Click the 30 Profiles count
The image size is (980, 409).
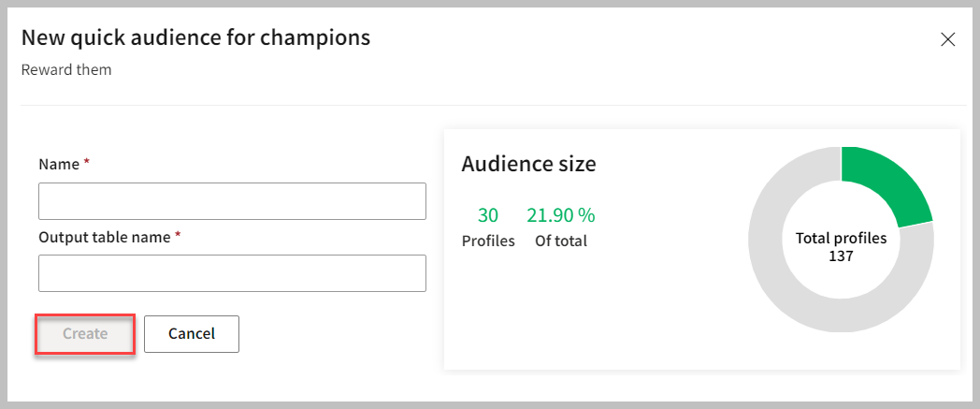pos(488,215)
